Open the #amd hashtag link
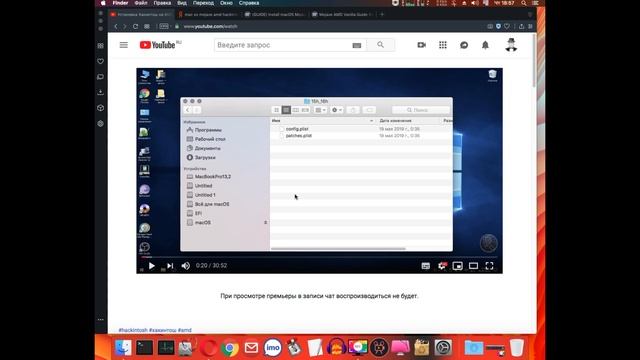The height and width of the screenshot is (360, 640). pos(184,330)
